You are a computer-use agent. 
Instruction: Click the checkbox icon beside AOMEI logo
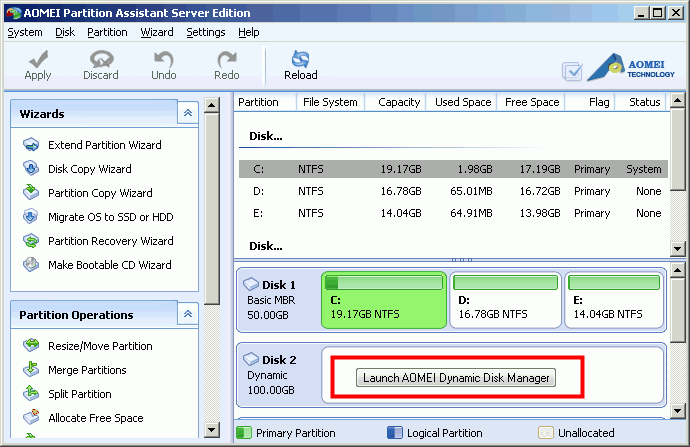(573, 71)
